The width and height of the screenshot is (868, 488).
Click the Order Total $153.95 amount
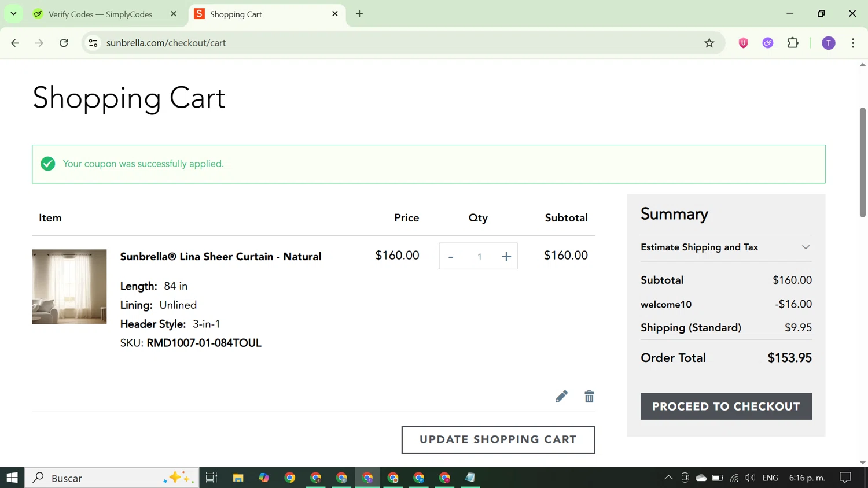(790, 358)
